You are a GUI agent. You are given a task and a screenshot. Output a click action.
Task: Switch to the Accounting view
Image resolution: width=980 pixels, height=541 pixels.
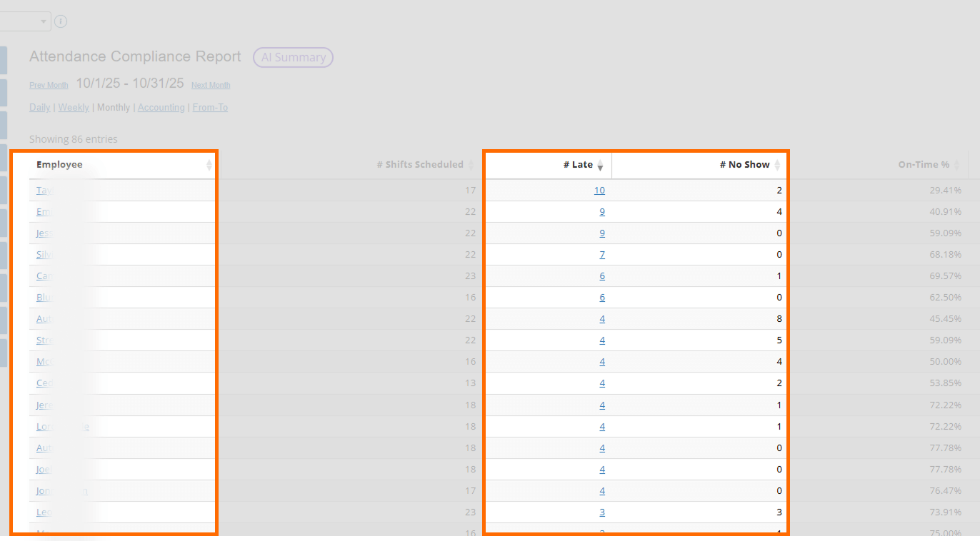(161, 108)
